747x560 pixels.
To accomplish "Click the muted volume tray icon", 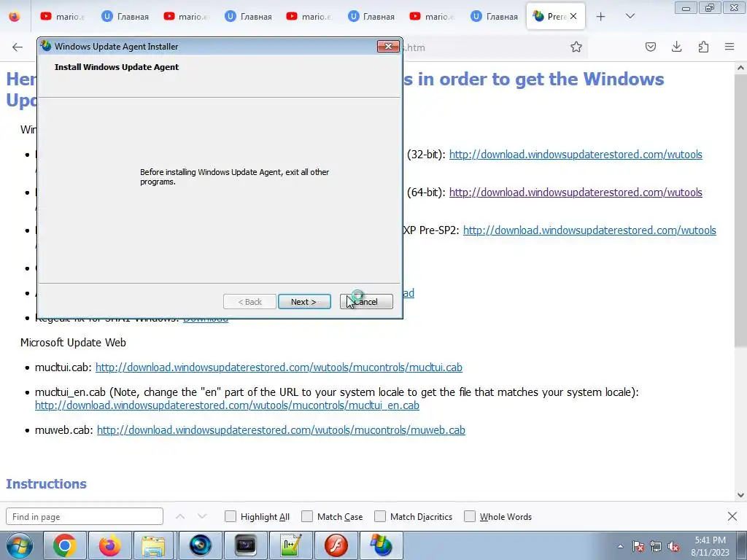I will (x=673, y=546).
